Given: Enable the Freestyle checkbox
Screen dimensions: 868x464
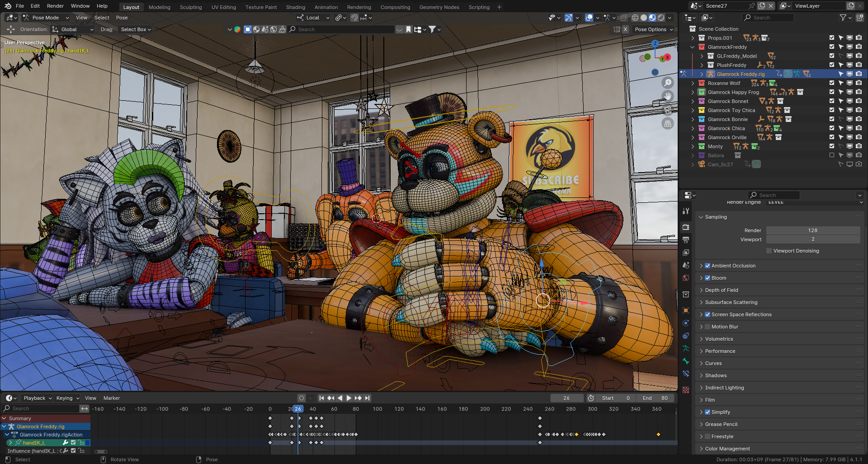Looking at the screenshot, I should [x=708, y=436].
